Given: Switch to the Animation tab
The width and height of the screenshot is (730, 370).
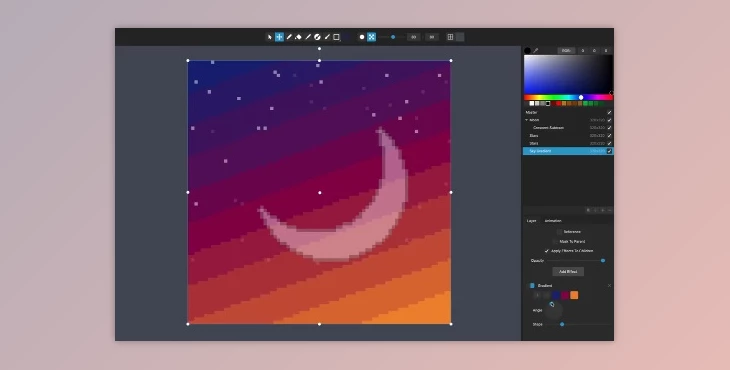Looking at the screenshot, I should tap(553, 221).
